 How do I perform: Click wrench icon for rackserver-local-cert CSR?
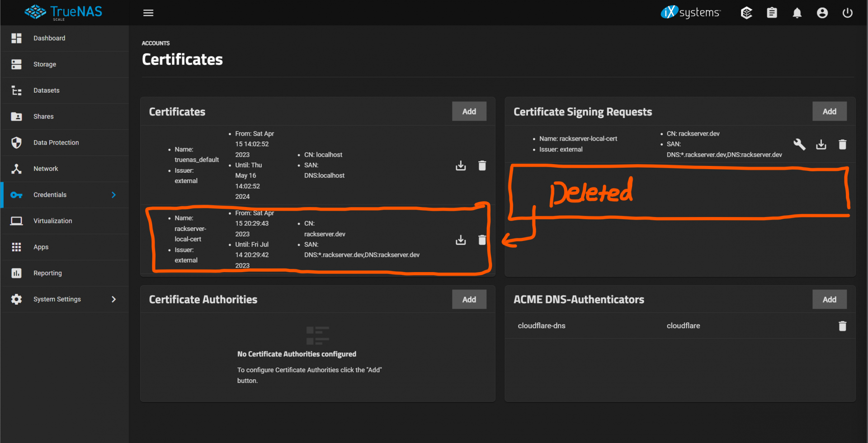pos(799,144)
